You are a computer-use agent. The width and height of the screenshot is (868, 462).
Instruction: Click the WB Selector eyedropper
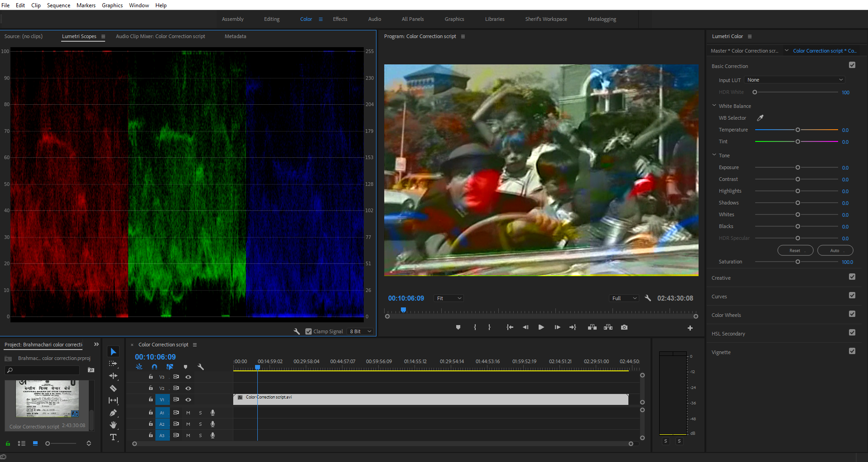[x=760, y=118]
